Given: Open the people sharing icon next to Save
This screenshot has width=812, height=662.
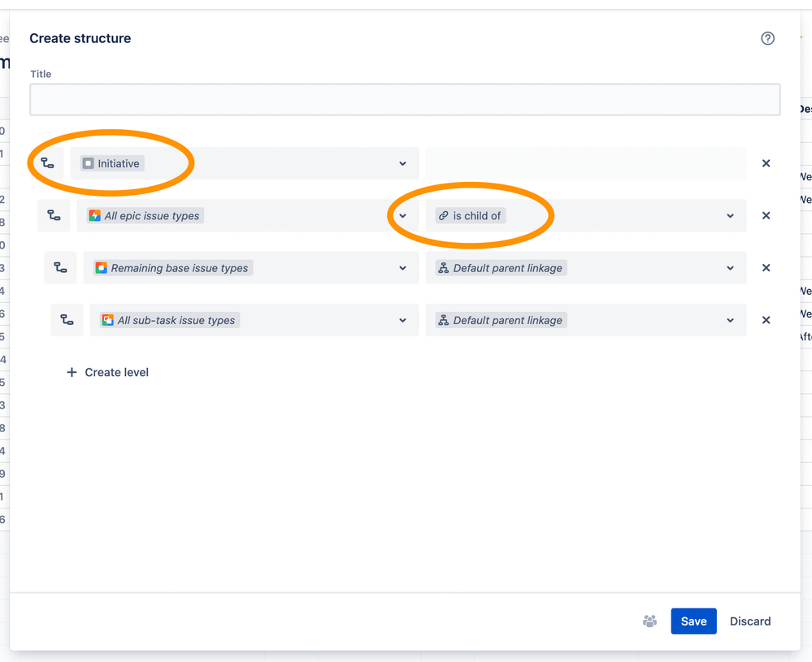Looking at the screenshot, I should [x=649, y=621].
